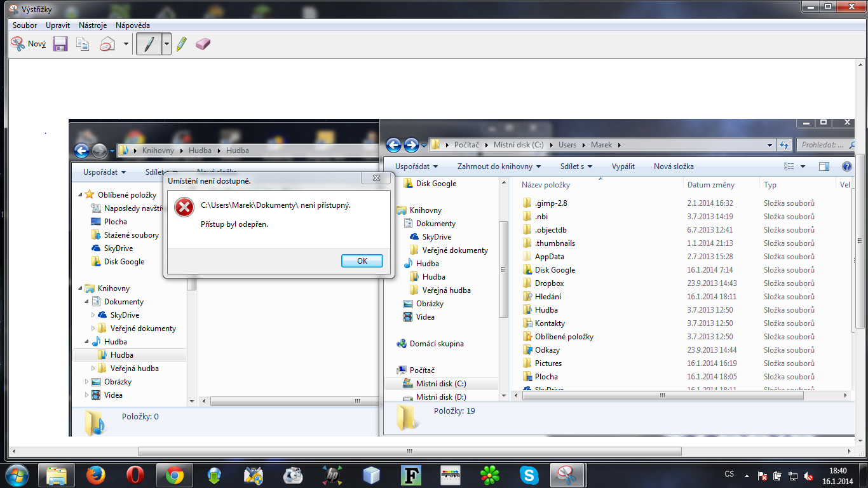Screen dimensions: 868x488
Task: Toggle the preview pane icon
Action: (824, 166)
